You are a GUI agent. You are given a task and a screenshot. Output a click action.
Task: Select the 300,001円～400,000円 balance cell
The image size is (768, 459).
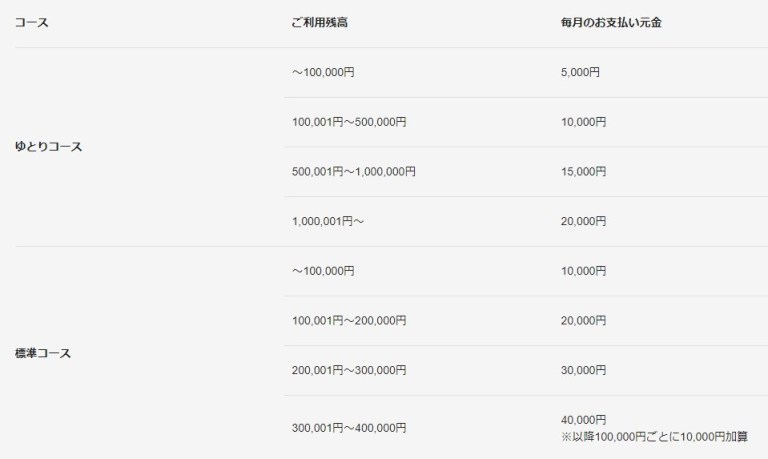point(349,428)
